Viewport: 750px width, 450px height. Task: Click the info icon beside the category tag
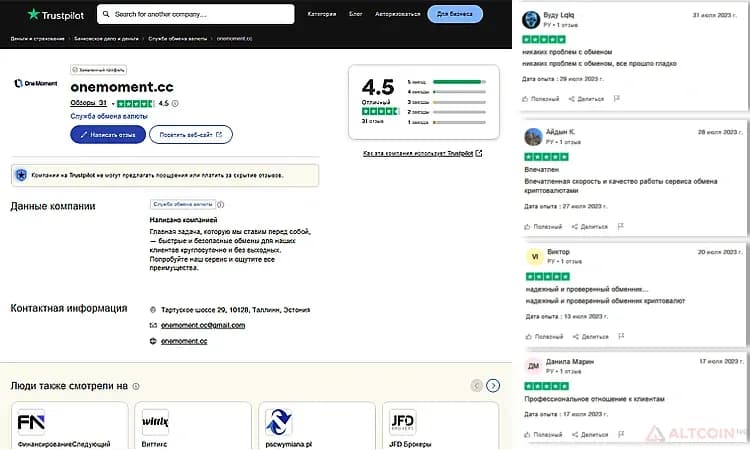coord(221,205)
